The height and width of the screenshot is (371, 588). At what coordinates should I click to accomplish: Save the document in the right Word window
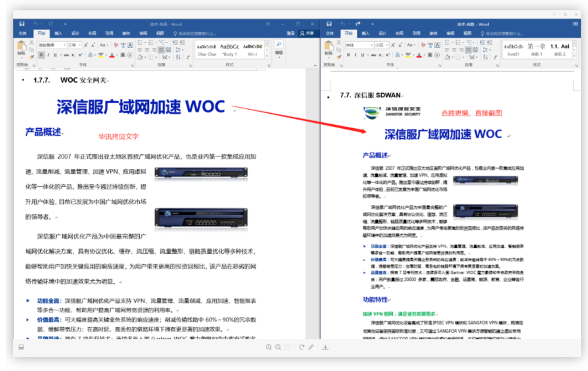[329, 24]
